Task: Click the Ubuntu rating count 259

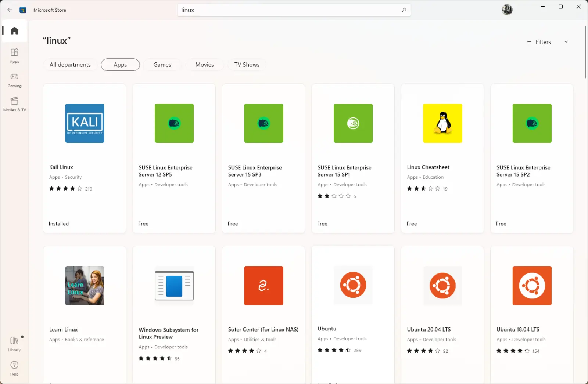Action: pyautogui.click(x=357, y=351)
